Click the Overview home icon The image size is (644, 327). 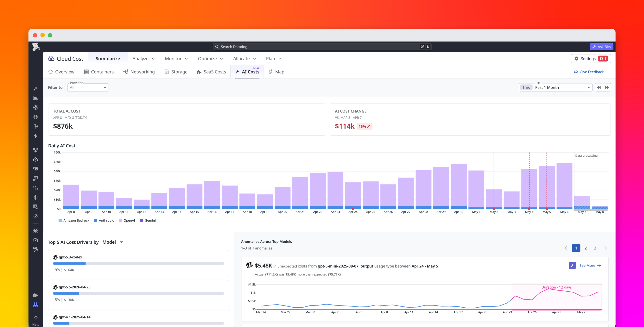click(51, 72)
